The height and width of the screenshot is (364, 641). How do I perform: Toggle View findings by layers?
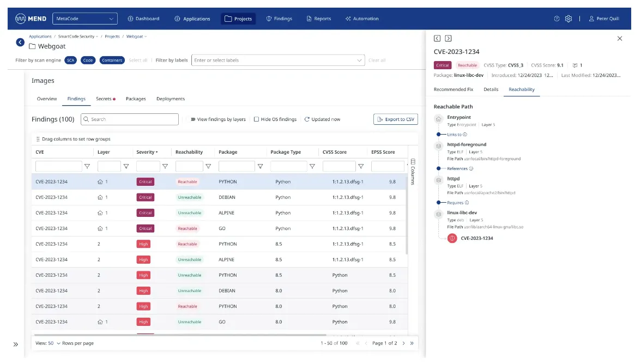point(218,119)
